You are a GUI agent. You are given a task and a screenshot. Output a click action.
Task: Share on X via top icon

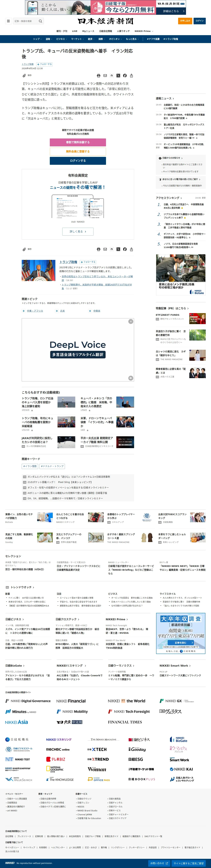tap(118, 75)
